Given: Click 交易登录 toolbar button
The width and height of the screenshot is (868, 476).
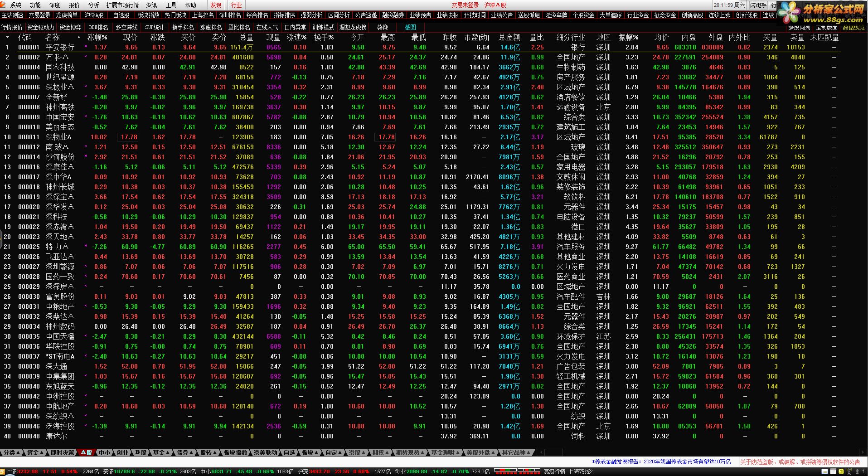Looking at the screenshot, I should coord(39,15).
